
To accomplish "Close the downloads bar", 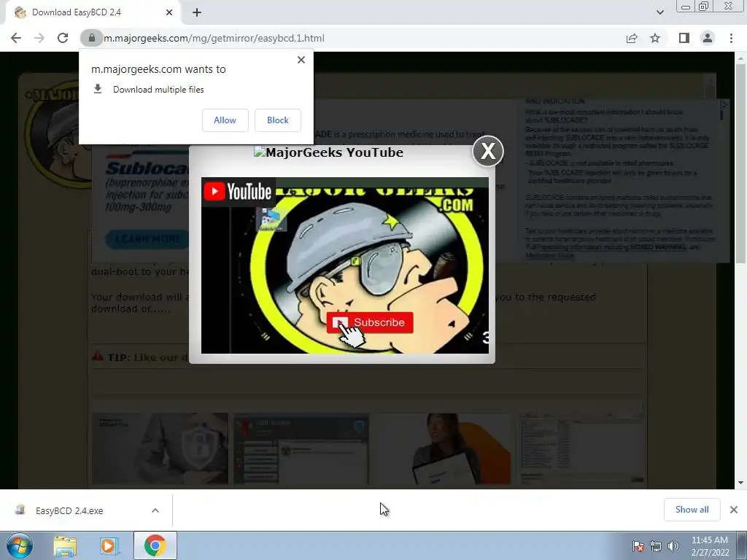I will point(734,510).
